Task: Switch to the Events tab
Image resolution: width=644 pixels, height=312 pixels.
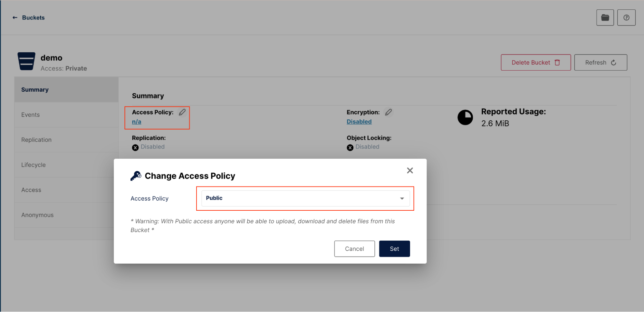Action: (31, 115)
